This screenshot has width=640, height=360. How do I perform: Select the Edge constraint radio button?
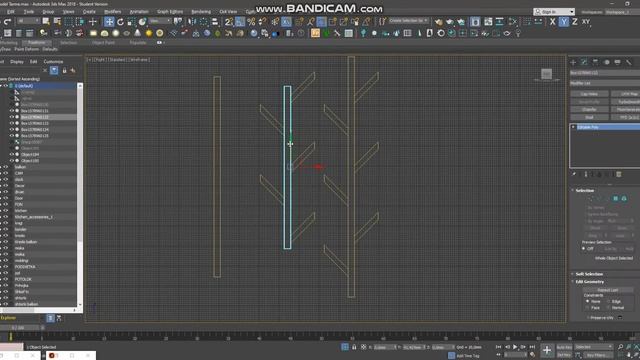pos(608,301)
